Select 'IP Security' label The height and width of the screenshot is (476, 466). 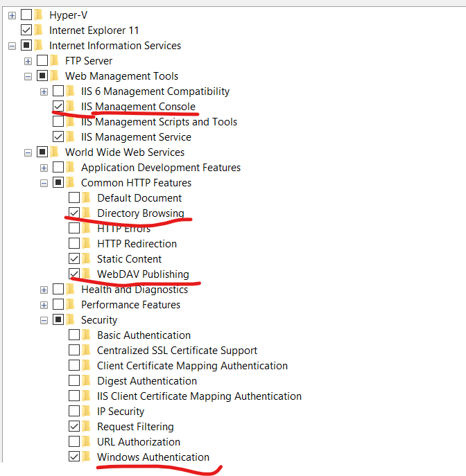click(x=121, y=412)
